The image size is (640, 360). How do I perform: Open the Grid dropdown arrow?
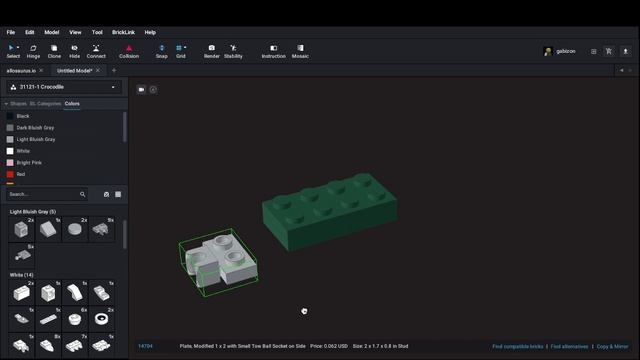[x=185, y=48]
